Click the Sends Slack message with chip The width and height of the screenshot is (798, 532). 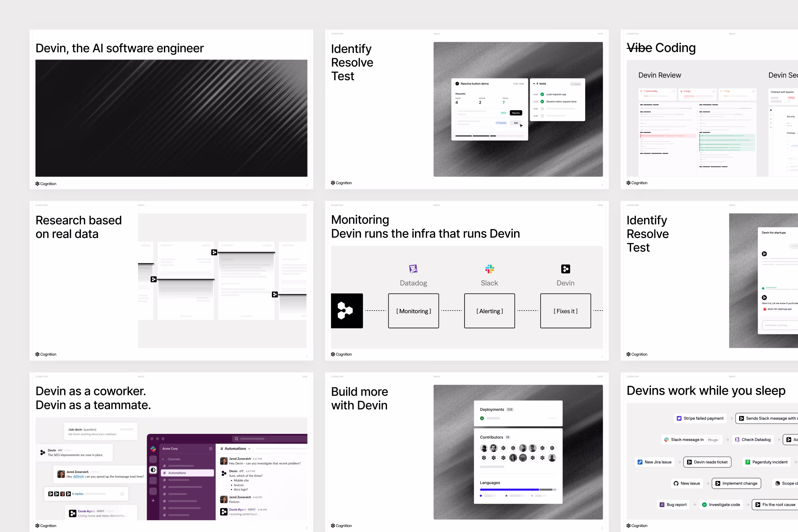tap(767, 418)
